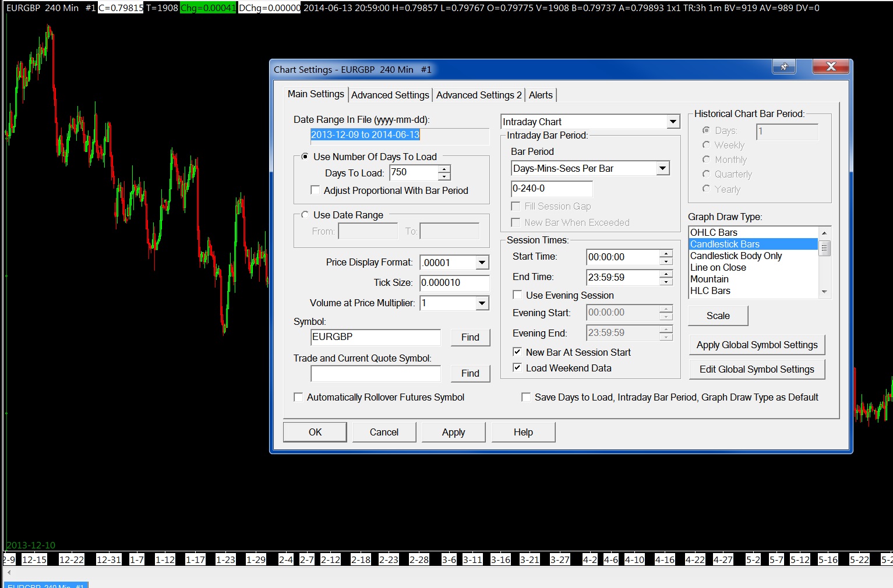Screen dimensions: 893x588
Task: Click the Apply button
Action: pyautogui.click(x=453, y=432)
